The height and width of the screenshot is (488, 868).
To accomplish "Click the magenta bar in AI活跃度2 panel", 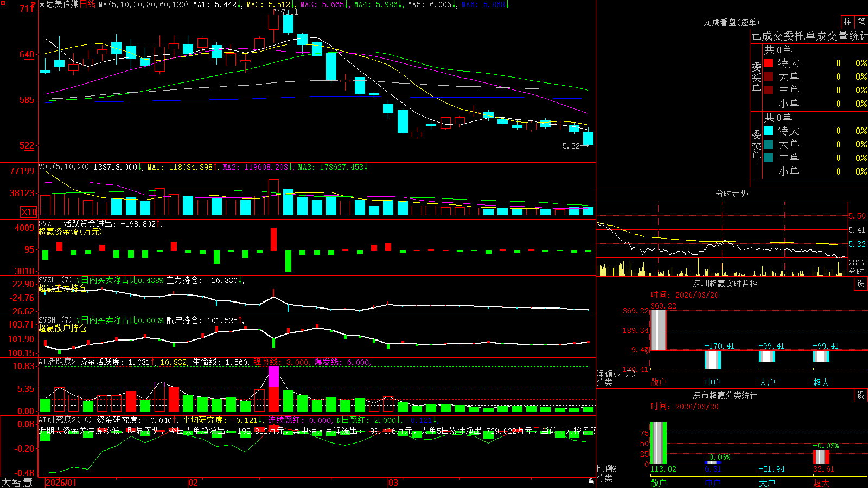I will (273, 376).
